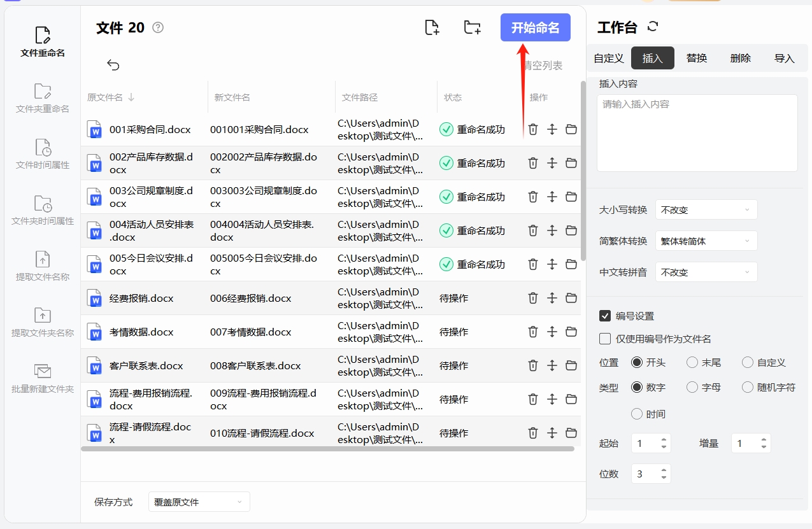The image size is (812, 529).
Task: Open the 文件时间属性 sidebar tool
Action: coord(43,154)
